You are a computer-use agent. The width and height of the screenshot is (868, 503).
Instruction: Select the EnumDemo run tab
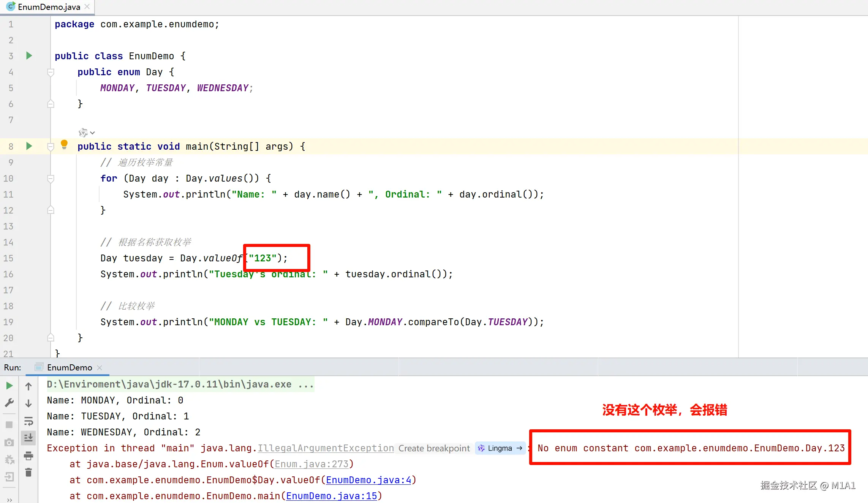(69, 367)
